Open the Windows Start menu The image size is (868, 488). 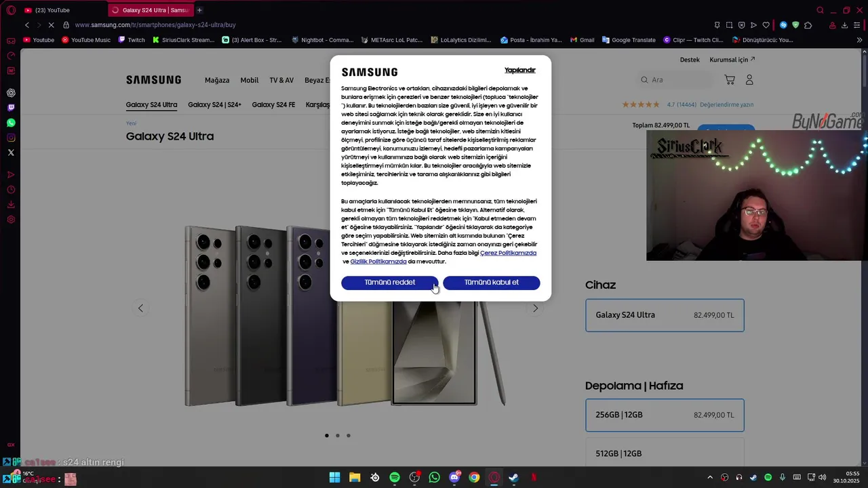[x=335, y=478]
